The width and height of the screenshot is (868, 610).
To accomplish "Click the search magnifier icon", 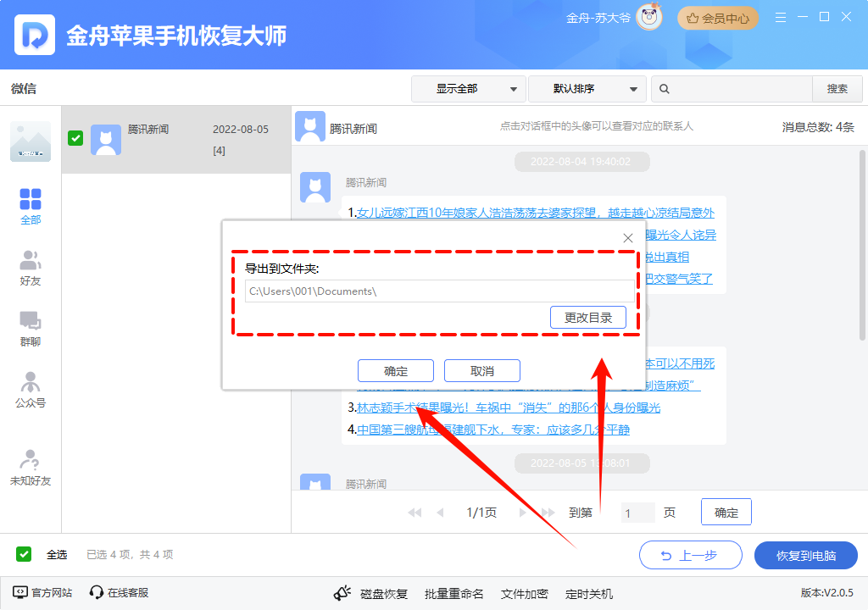I will (x=665, y=89).
